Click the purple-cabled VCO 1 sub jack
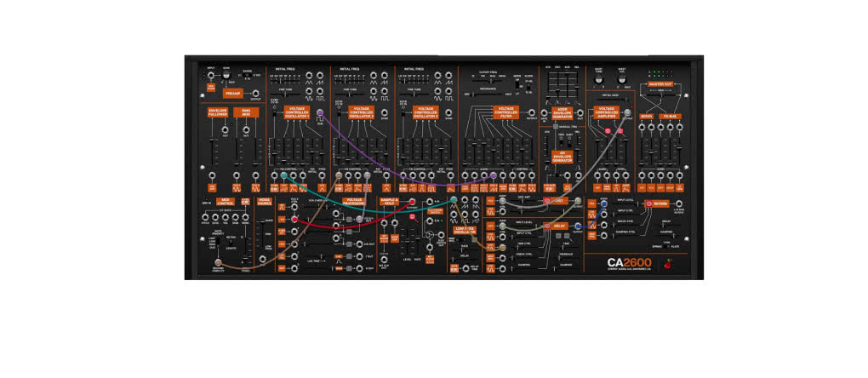Viewport: 868px width, 378px height. click(320, 112)
